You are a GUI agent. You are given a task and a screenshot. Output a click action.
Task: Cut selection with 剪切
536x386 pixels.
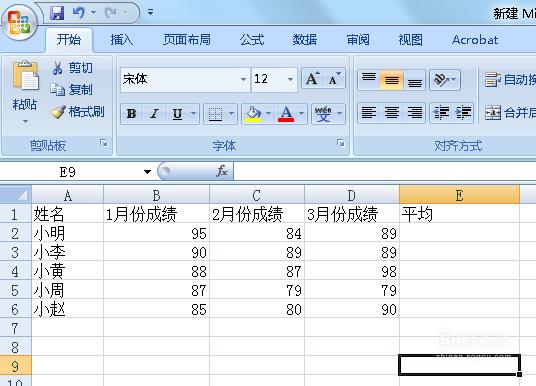(x=72, y=68)
